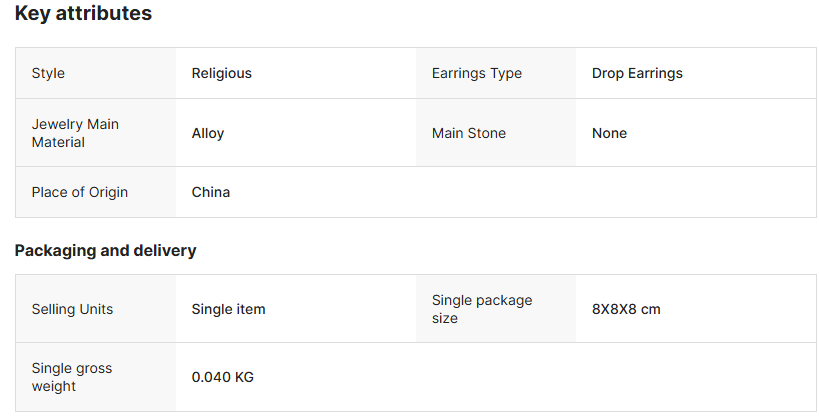Screen dimensions: 819x420
Task: Click the Packaging and delivery heading
Action: coord(105,250)
